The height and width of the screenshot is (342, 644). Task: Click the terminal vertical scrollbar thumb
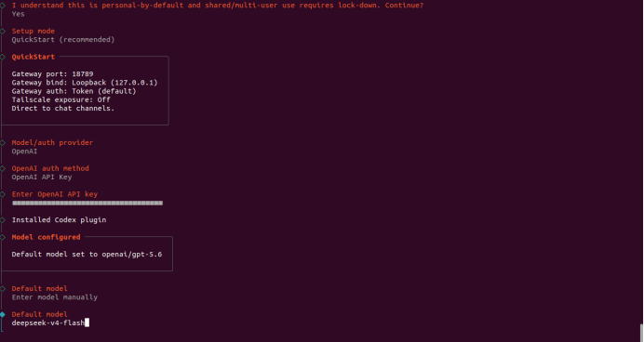coord(641,333)
